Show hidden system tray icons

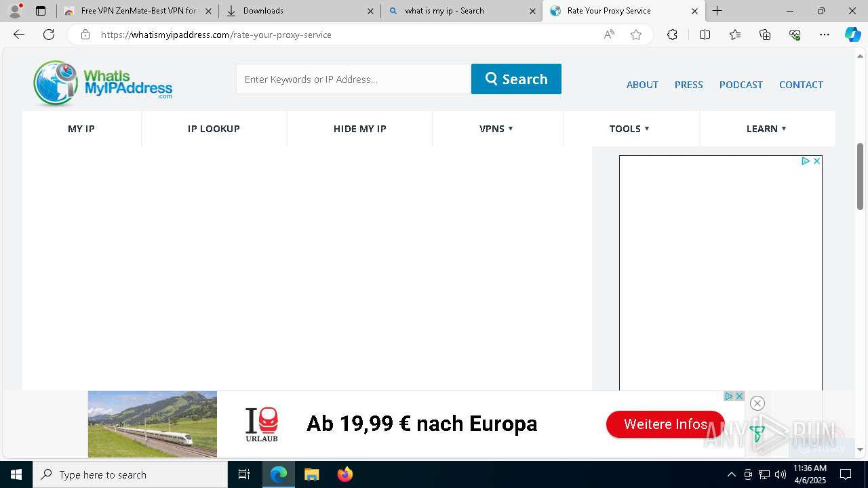pos(731,474)
